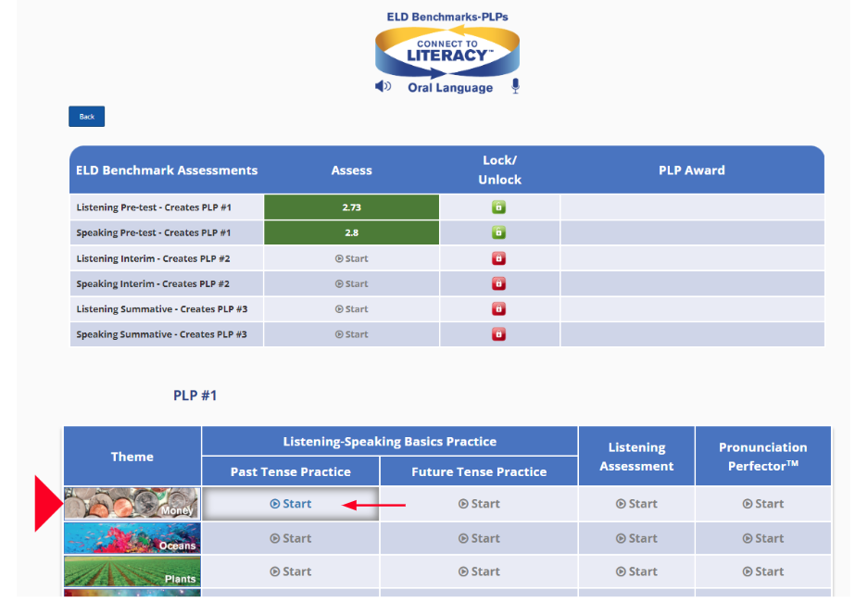Open the Connect to Literacy logo
This screenshot has height=602, width=868.
tap(447, 52)
